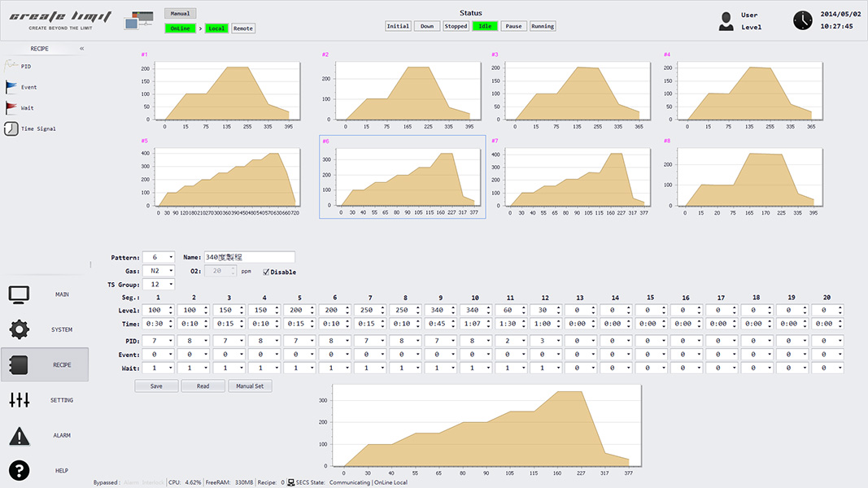Adjust the Level stepper for segment 11
Viewport: 868px width, 488px height.
tap(523, 311)
